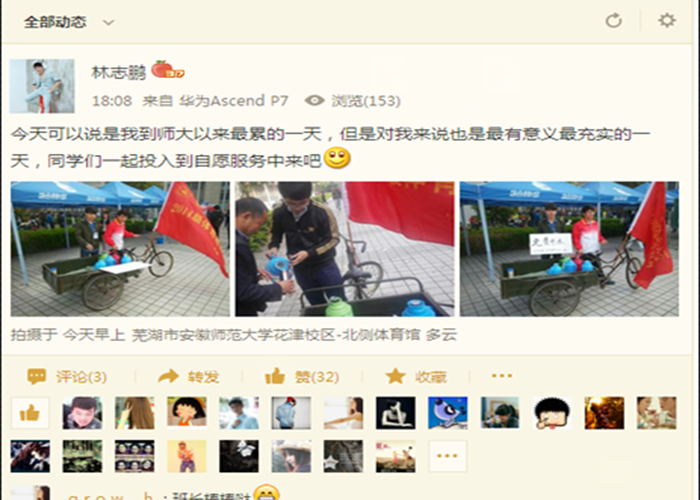
Task: Open the third photo with the white sign
Action: click(x=569, y=249)
